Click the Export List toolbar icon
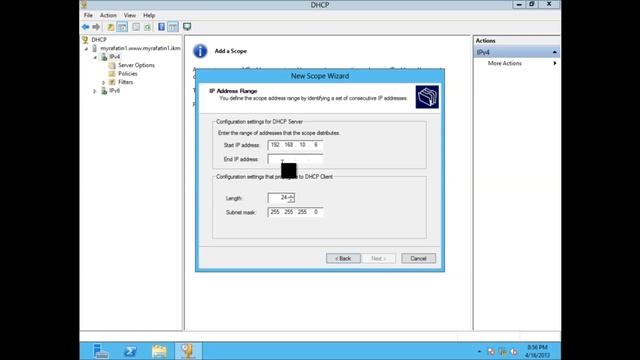 136,27
